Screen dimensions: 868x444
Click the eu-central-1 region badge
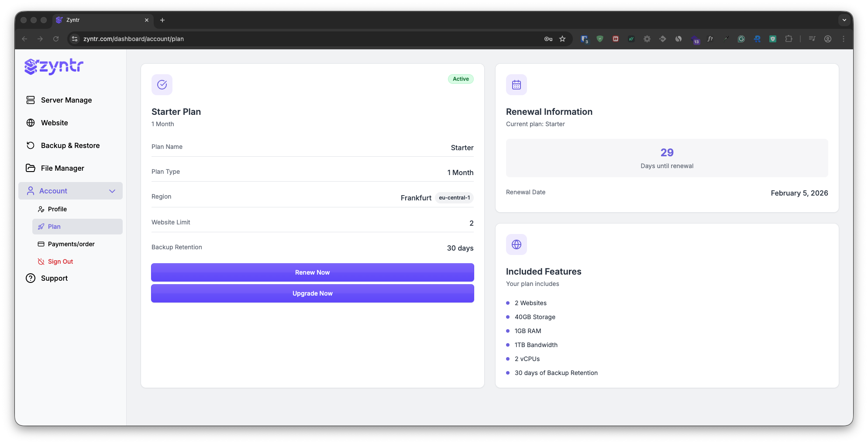click(455, 198)
